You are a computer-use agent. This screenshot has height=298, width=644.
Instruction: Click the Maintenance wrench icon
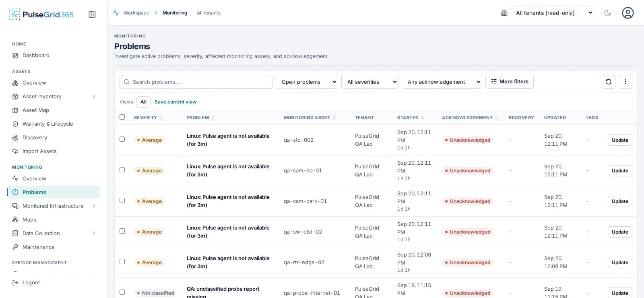pyautogui.click(x=15, y=247)
